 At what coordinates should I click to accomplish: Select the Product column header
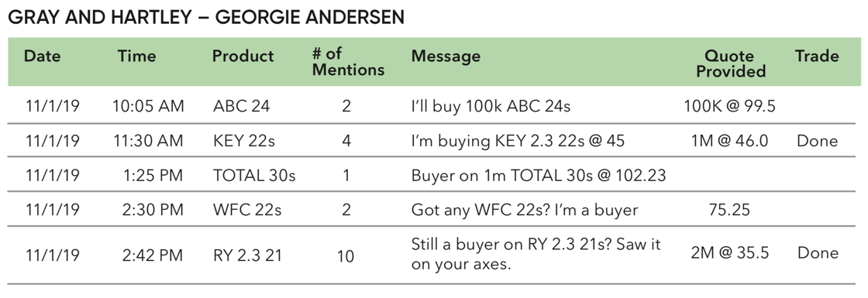click(243, 57)
